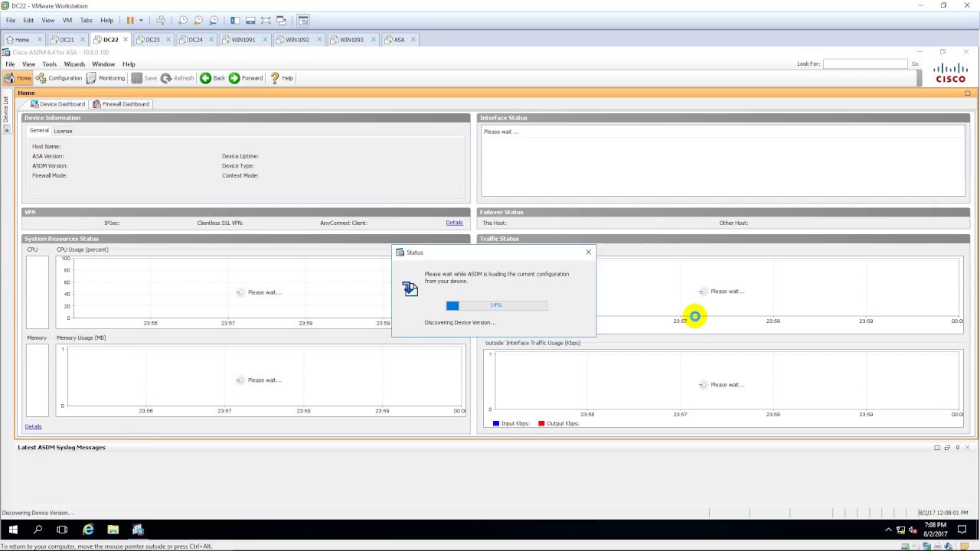Show hidden system tray icons
The height and width of the screenshot is (551, 980).
pos(889,530)
